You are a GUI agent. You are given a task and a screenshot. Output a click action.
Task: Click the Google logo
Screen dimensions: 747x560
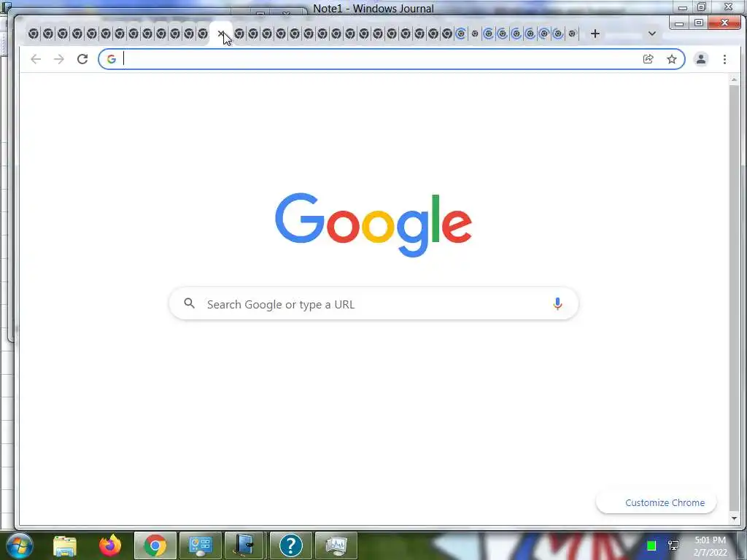point(373,225)
